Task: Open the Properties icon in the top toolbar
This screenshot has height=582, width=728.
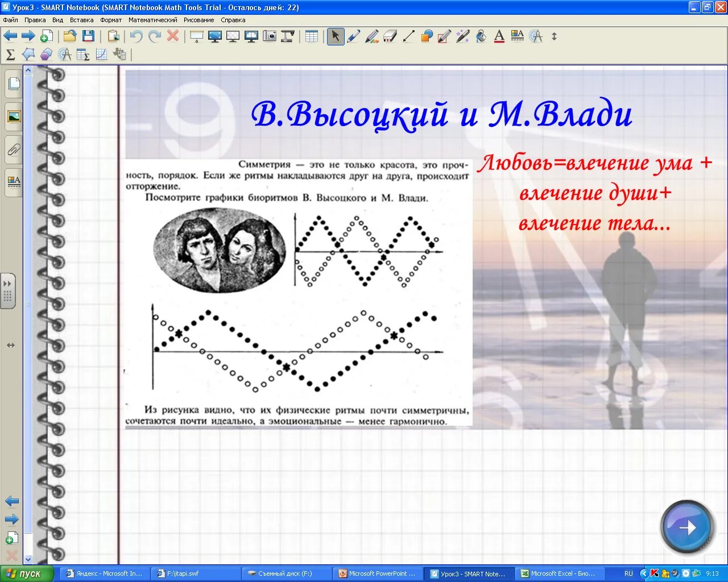Action: pyautogui.click(x=518, y=36)
